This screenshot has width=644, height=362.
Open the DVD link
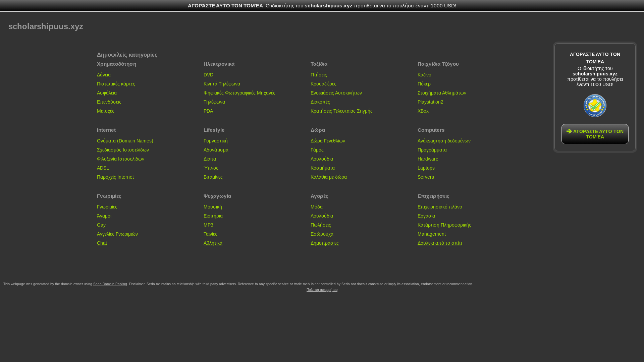[x=208, y=75]
